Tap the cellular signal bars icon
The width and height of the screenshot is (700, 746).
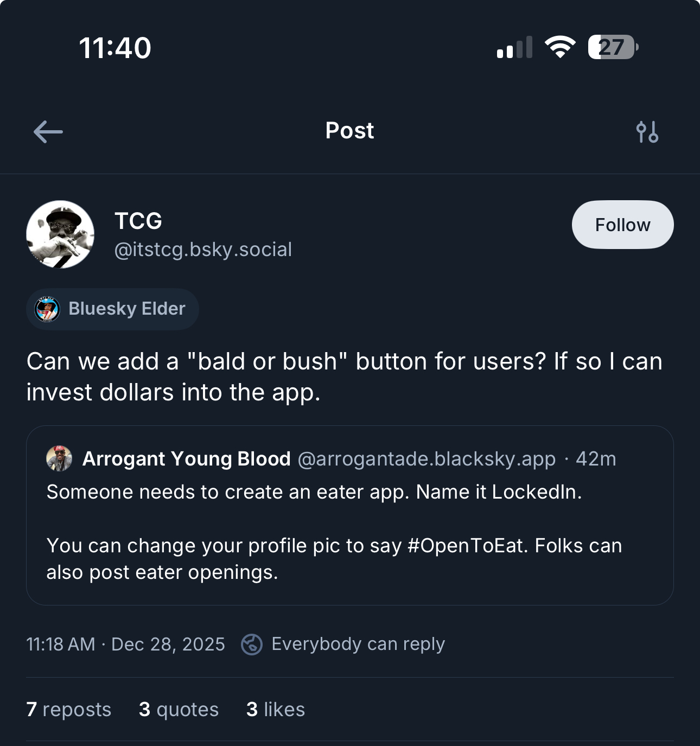click(x=514, y=47)
